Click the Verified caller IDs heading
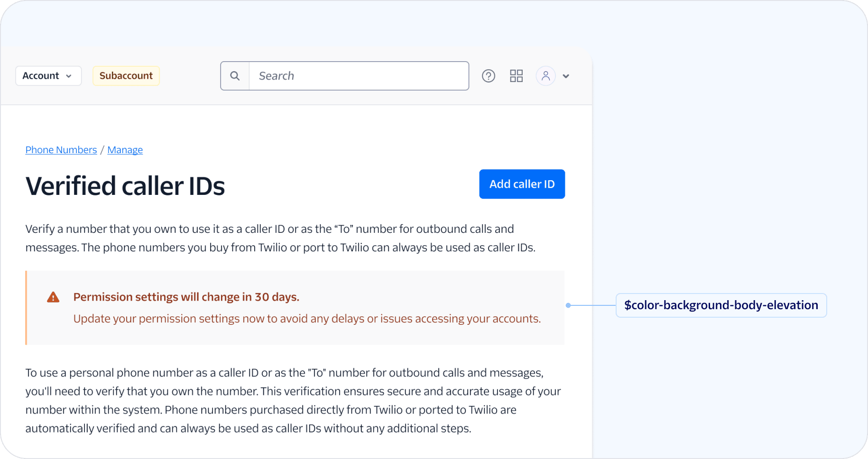The image size is (868, 459). tap(125, 186)
